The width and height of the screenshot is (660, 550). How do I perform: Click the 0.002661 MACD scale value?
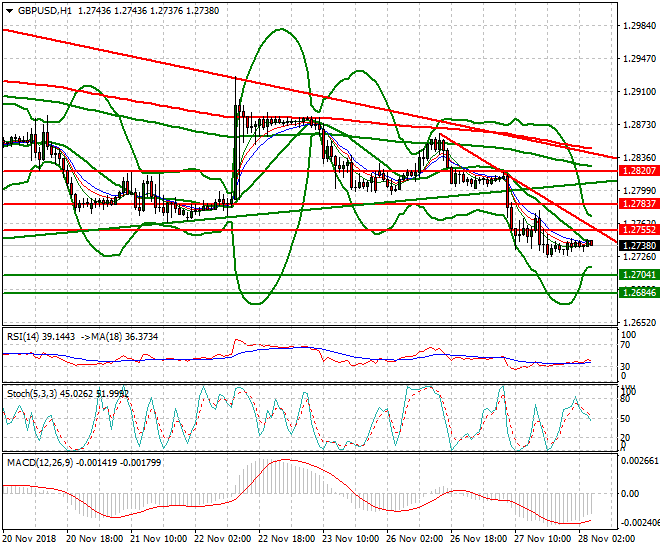pos(640,461)
